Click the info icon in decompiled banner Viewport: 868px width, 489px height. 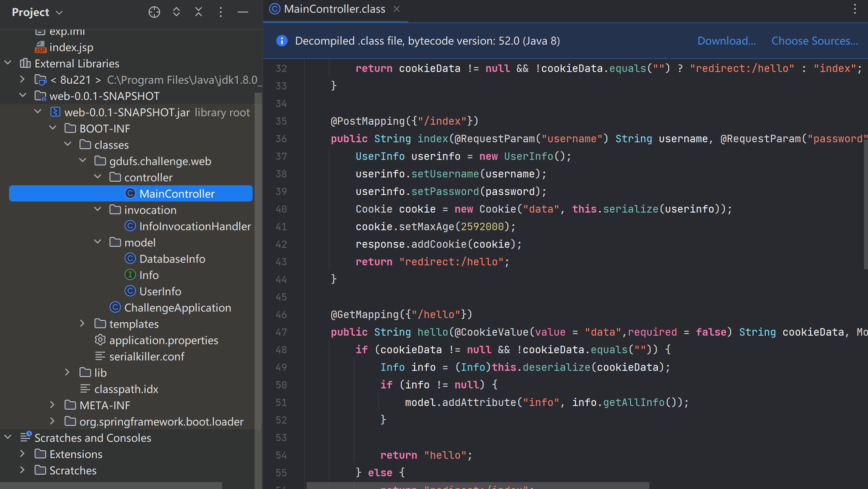pos(282,41)
